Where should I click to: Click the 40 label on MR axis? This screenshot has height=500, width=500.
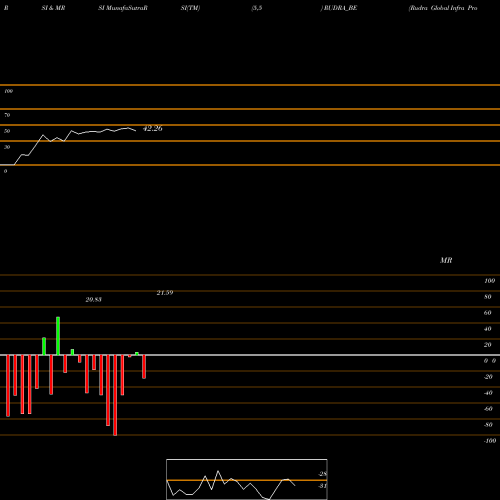(x=488, y=329)
